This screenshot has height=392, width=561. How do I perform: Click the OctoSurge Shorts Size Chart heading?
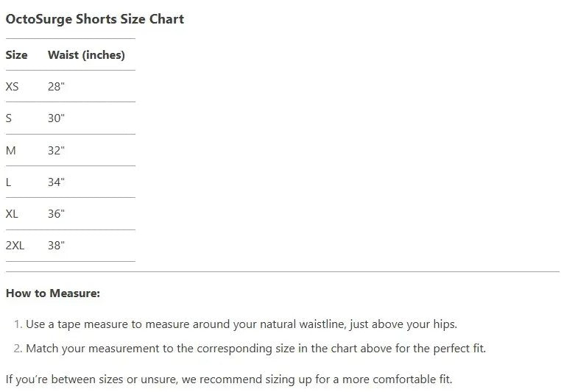click(95, 19)
